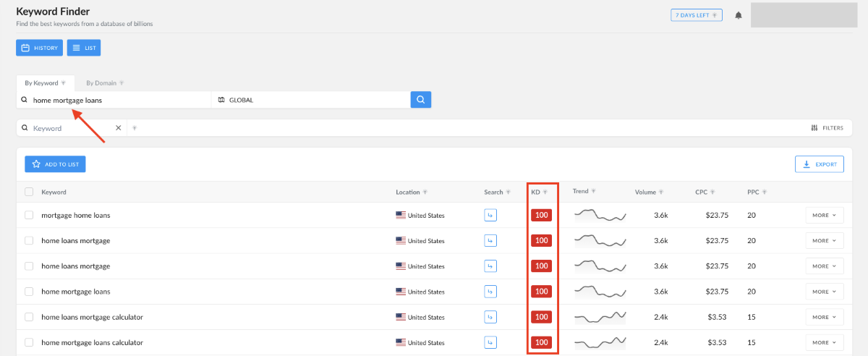Click KD 100 badge for mortgage home loans

coord(541,215)
